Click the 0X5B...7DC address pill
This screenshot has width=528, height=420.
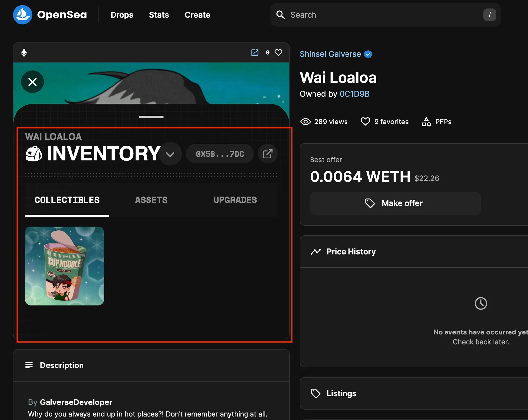[220, 154]
